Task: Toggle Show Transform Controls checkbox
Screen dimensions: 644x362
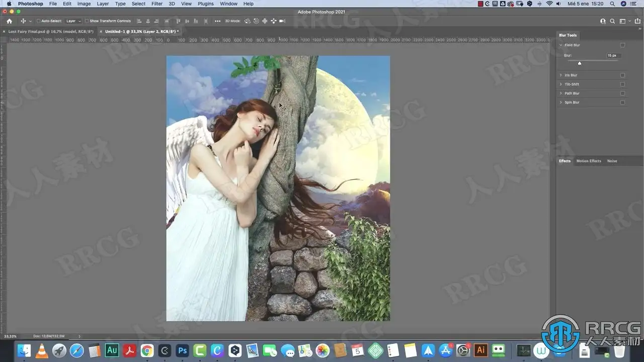Action: click(87, 21)
